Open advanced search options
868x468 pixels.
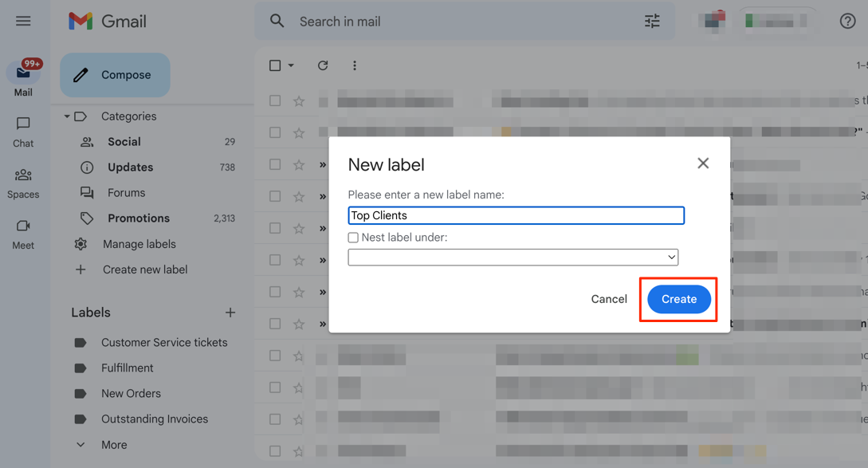point(652,21)
